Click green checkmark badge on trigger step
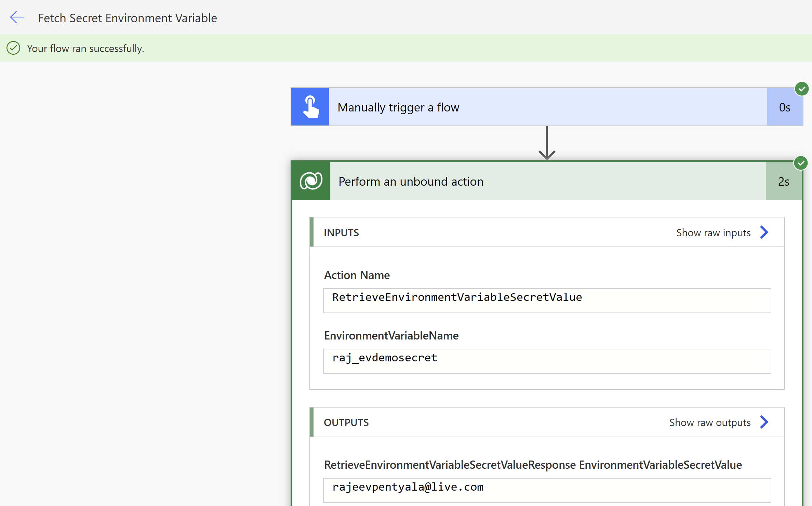Screen dimensions: 812x506 [801, 89]
